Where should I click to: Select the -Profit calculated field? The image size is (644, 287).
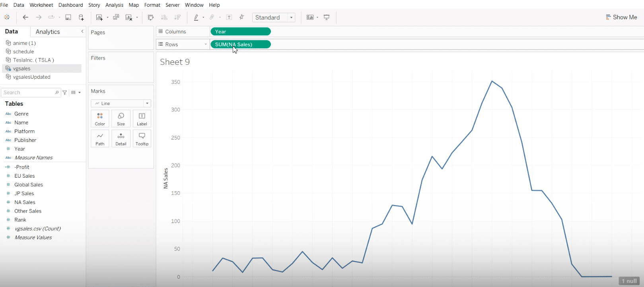[x=22, y=167]
